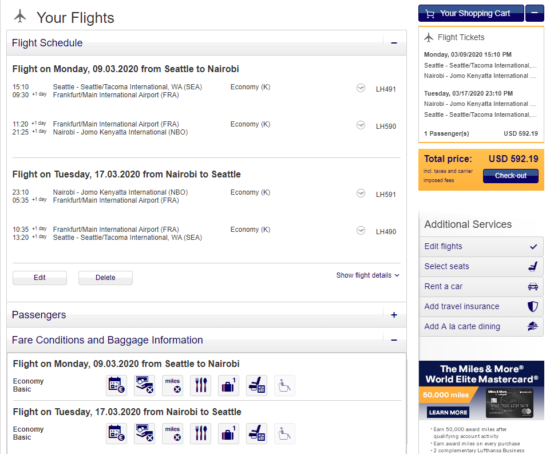This screenshot has width=550, height=454.
Task: Click the Lufthansa logo icon next to LH590
Action: 361,125
